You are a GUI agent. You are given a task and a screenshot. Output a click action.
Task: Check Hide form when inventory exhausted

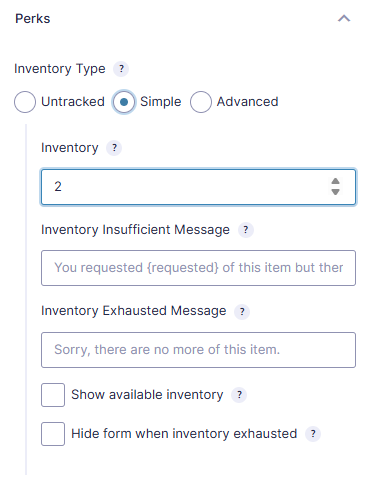point(53,434)
